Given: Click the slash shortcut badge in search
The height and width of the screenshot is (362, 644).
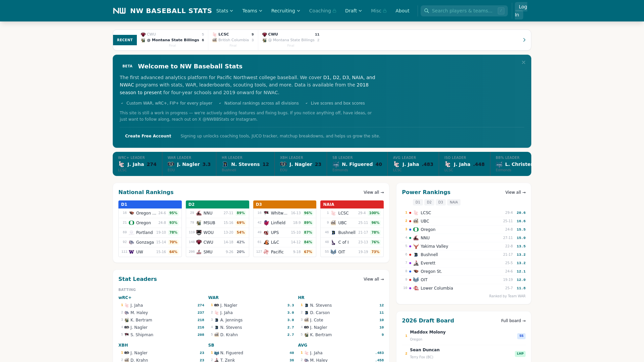Looking at the screenshot, I should [x=501, y=11].
